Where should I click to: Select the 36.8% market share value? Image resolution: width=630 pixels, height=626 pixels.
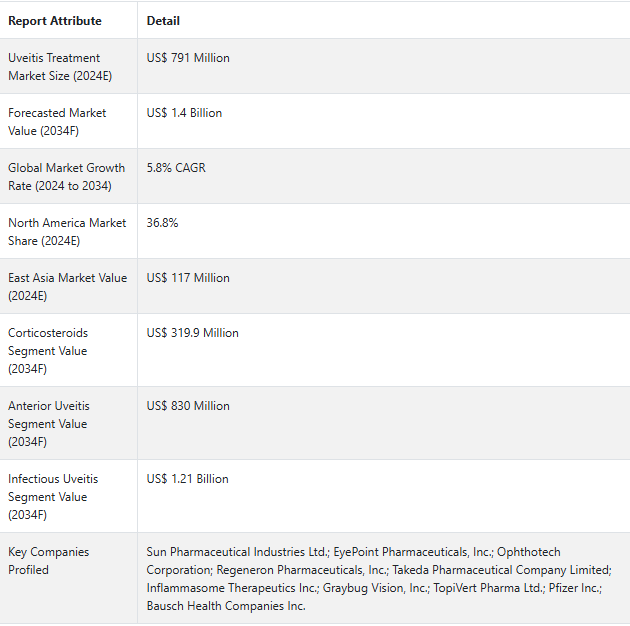pos(162,223)
